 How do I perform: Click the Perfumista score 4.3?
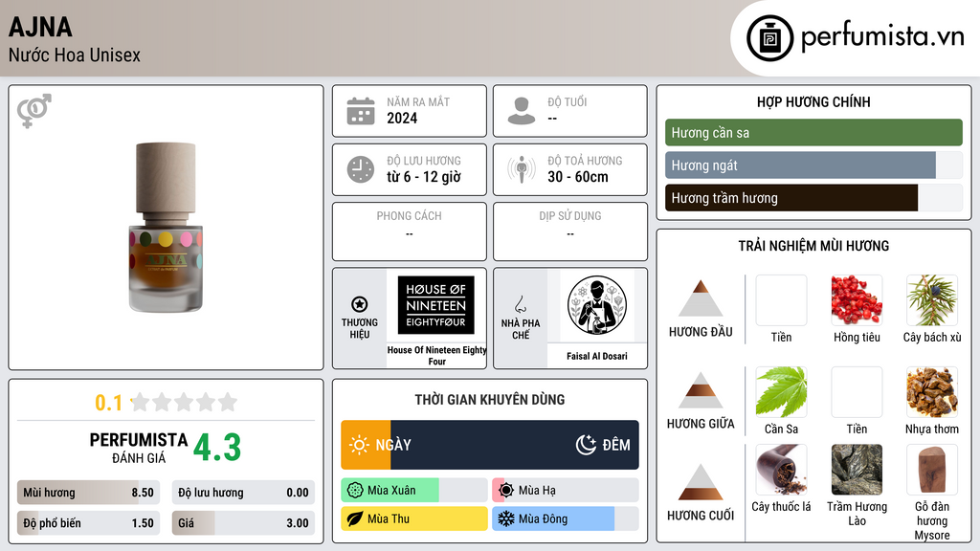pos(217,448)
